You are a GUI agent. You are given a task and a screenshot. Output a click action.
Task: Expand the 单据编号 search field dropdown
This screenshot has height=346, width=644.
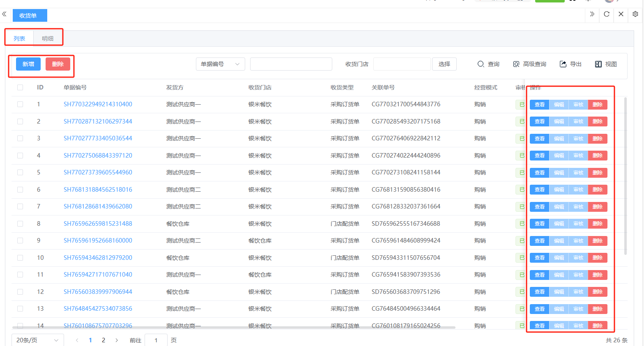[221, 64]
